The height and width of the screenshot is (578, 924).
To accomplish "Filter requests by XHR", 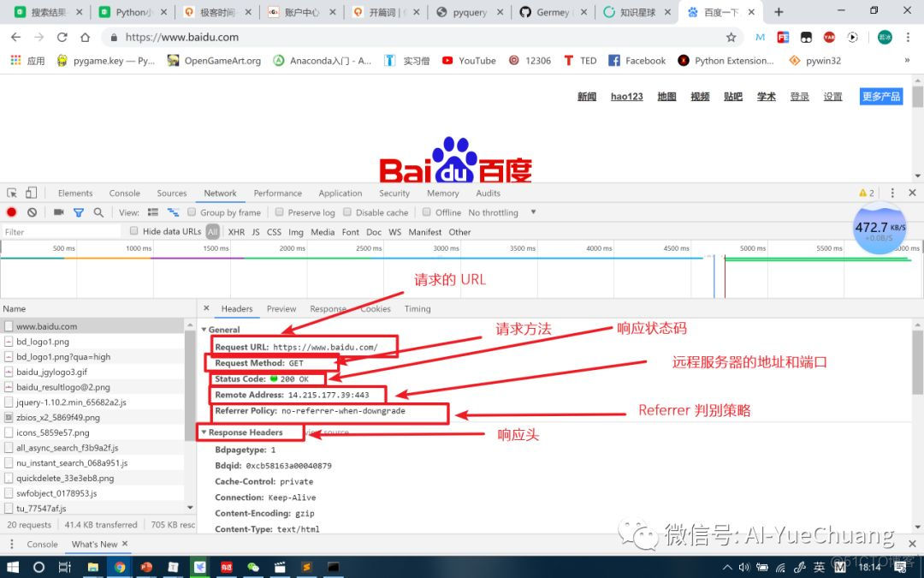I will click(236, 232).
